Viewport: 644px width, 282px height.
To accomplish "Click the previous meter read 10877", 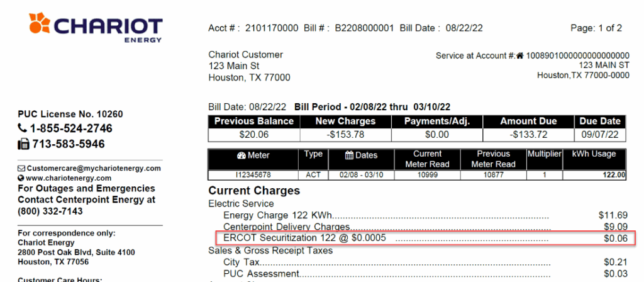I will 493,175.
